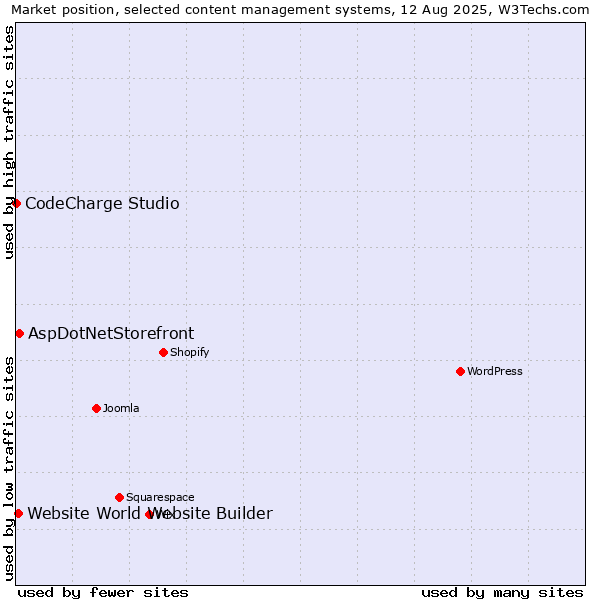Click the 'used by fewer sites' axis label
The height and width of the screenshot is (600, 600).
pos(103,593)
